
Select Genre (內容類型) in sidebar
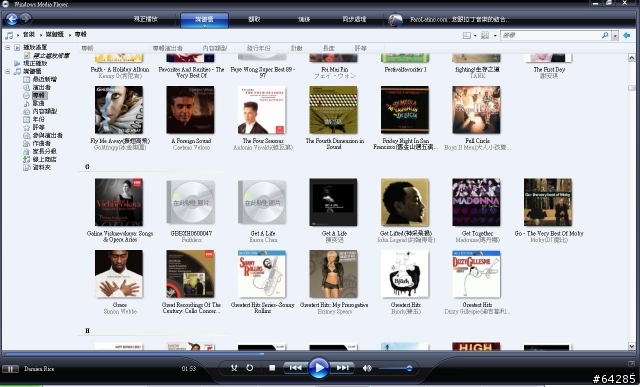[x=40, y=111]
